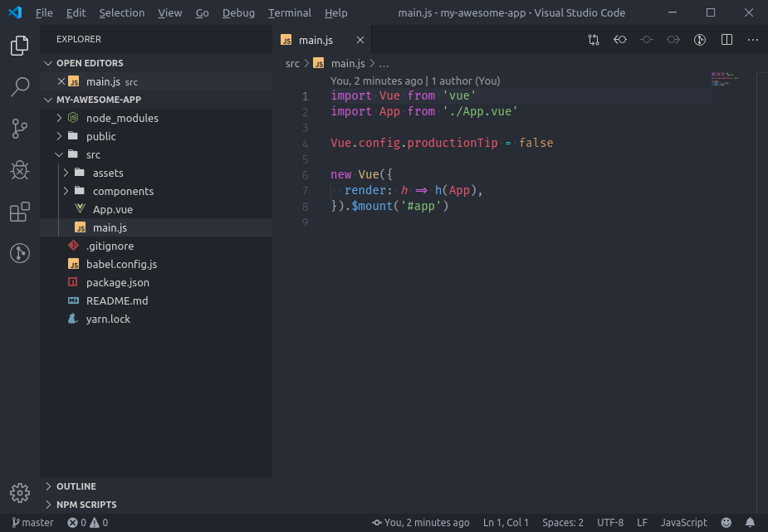Click the code minimap preview
Image resolution: width=768 pixels, height=532 pixels.
725,79
